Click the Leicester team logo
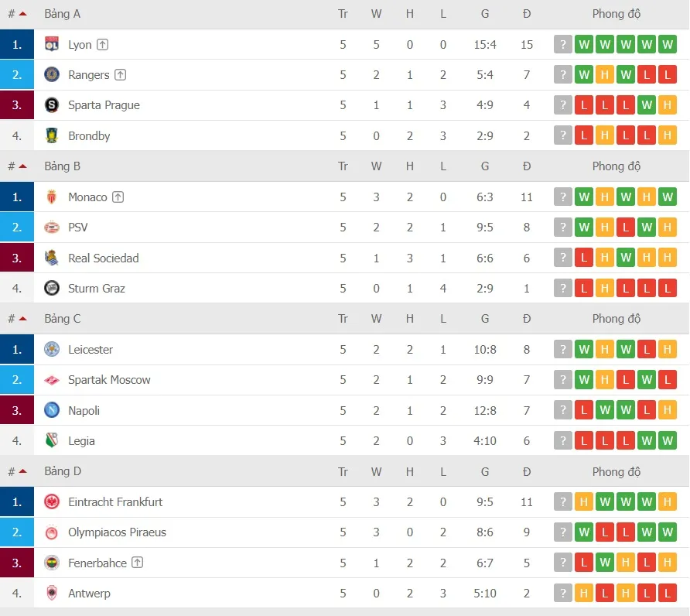 point(53,349)
